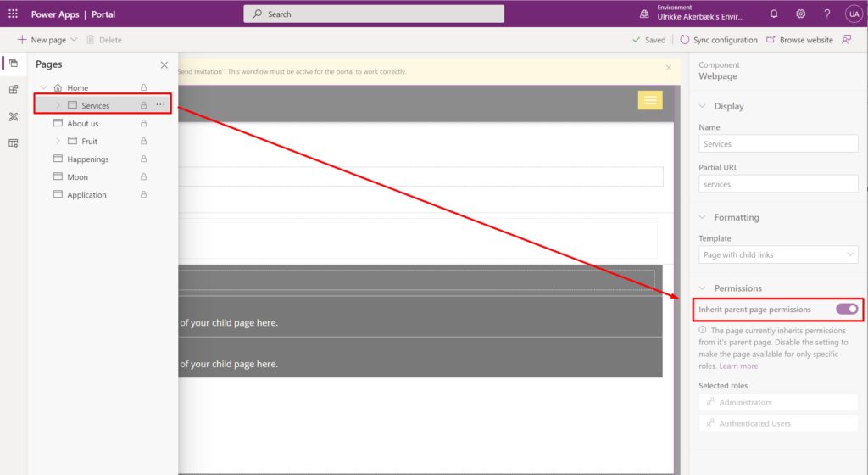Click New page button
The width and height of the screenshot is (868, 475).
tap(42, 40)
